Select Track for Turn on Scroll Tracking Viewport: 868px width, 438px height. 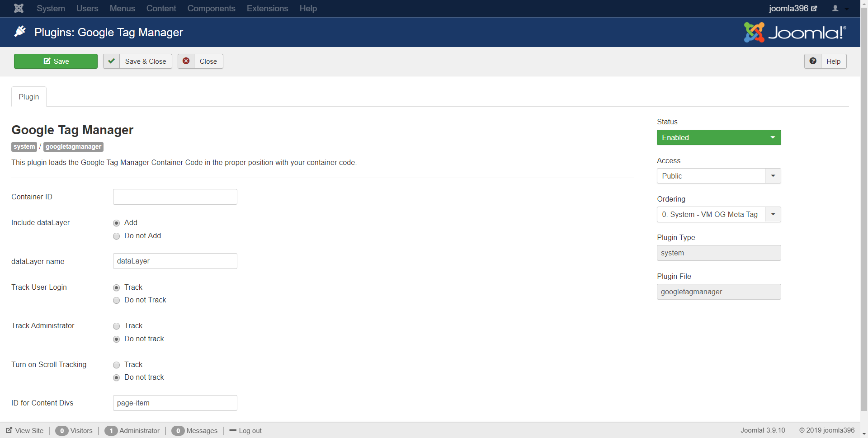point(117,365)
